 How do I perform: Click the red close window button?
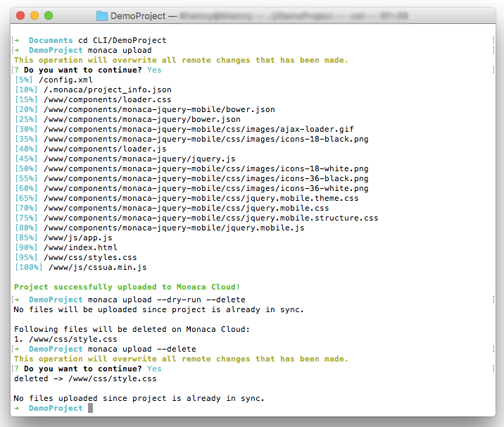point(20,16)
